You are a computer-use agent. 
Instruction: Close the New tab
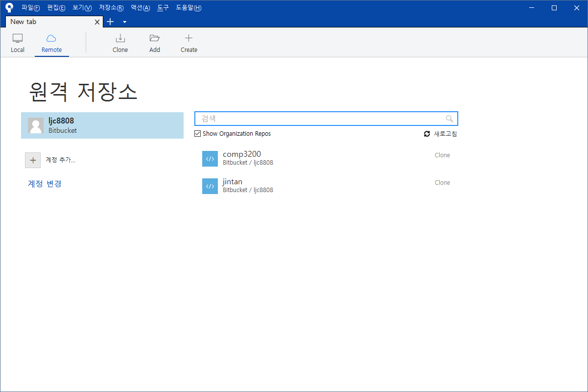[x=97, y=22]
